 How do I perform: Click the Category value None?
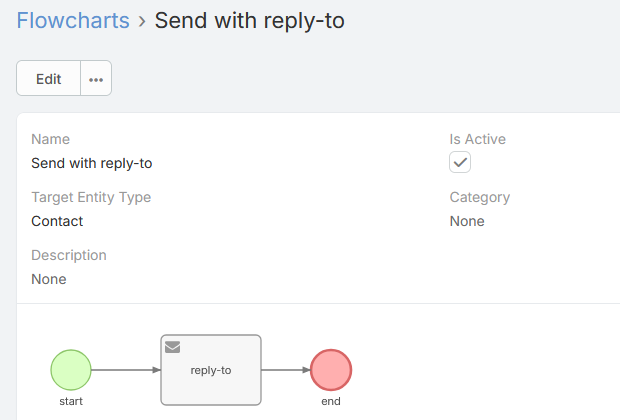[467, 221]
